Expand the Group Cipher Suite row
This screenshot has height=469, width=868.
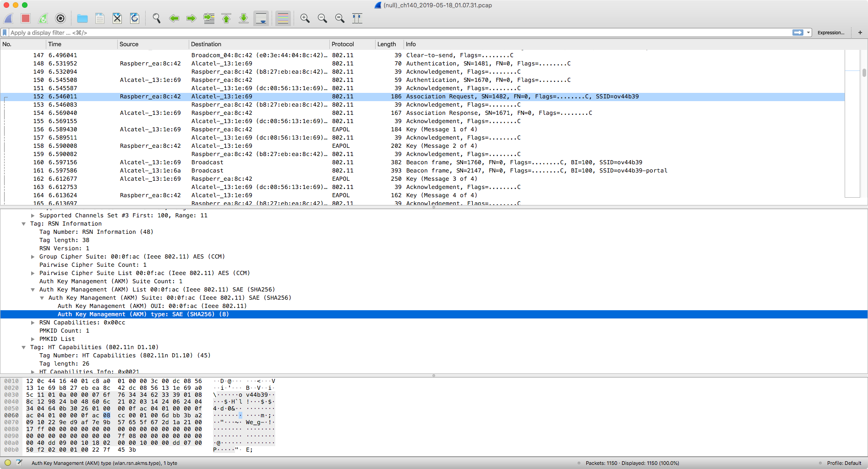(x=33, y=257)
